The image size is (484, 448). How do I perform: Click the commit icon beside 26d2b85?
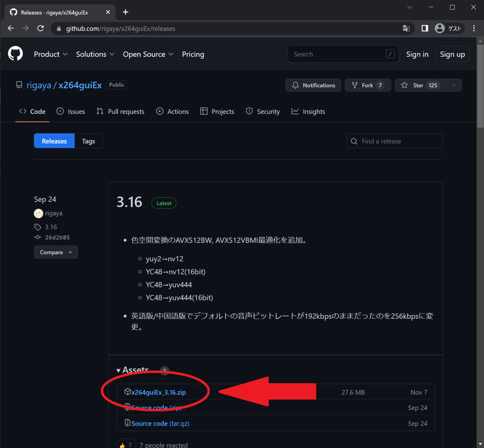pyautogui.click(x=37, y=237)
